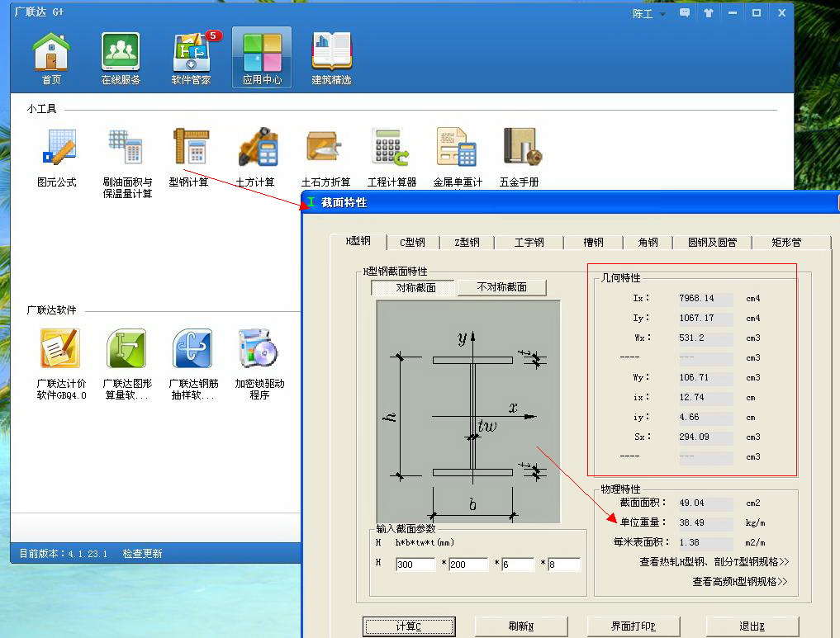This screenshot has height=638, width=840.
Task: Close the 广联达 G+ window
Action: (x=781, y=13)
